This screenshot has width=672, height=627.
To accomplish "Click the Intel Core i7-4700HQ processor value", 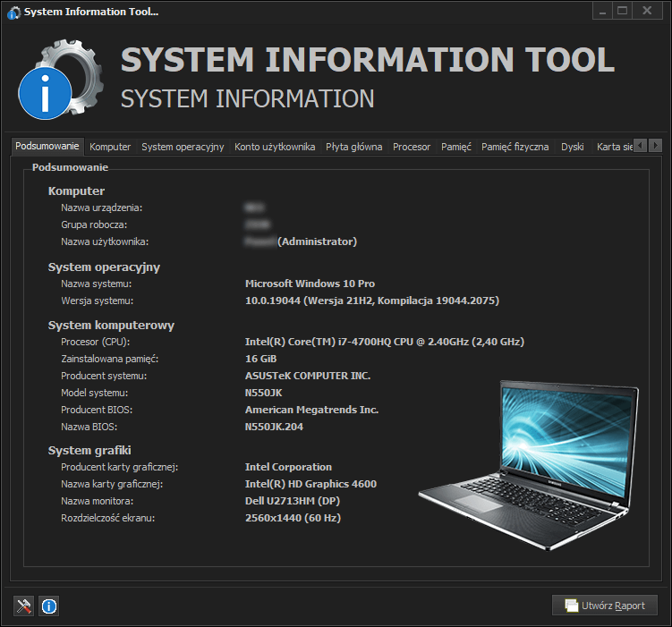I will click(385, 342).
